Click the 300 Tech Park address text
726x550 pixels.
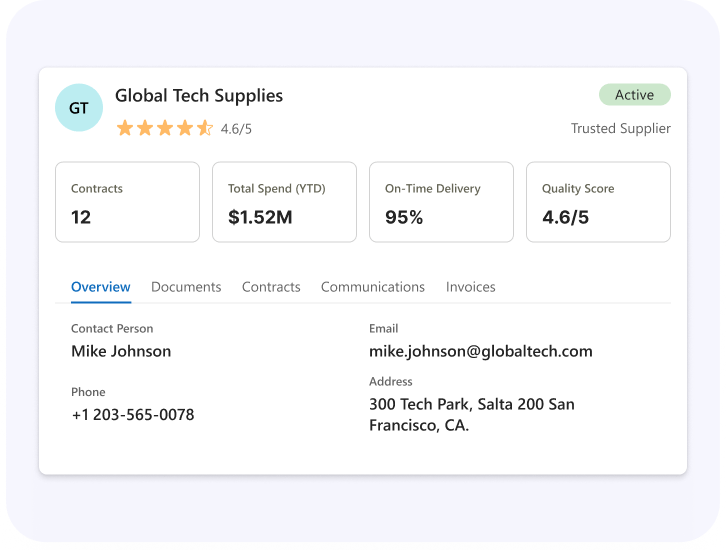pos(471,414)
